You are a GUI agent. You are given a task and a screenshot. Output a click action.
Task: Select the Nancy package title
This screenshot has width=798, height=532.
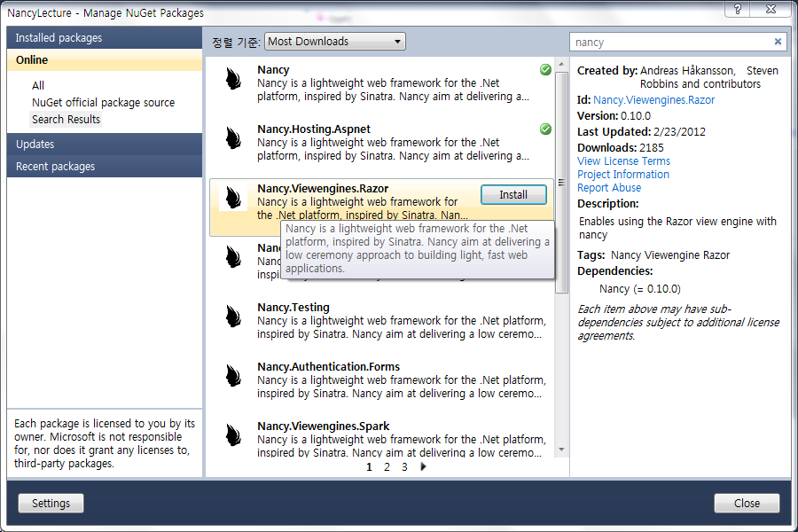click(x=273, y=70)
